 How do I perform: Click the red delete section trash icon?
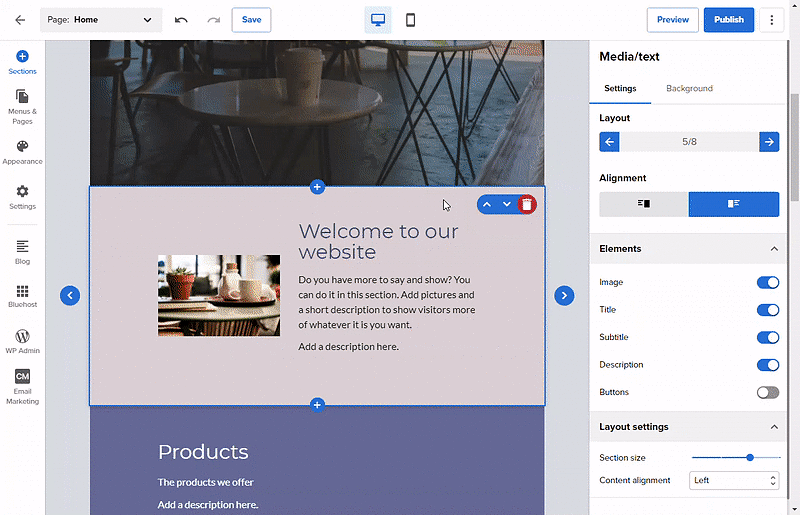click(527, 204)
